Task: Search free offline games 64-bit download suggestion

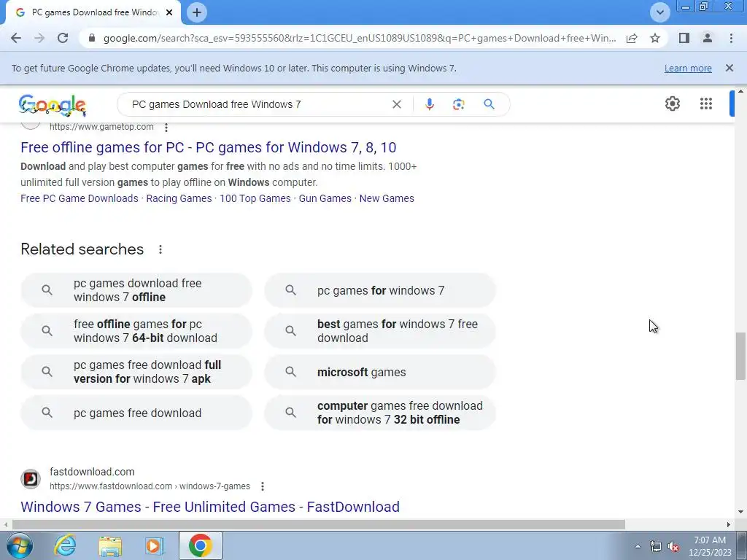Action: tap(136, 331)
